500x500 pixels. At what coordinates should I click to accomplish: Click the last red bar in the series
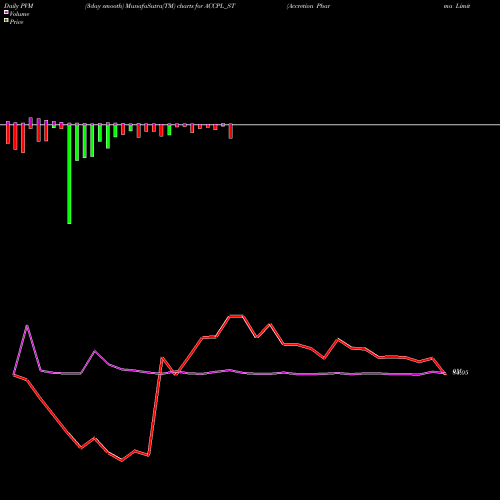tap(231, 131)
